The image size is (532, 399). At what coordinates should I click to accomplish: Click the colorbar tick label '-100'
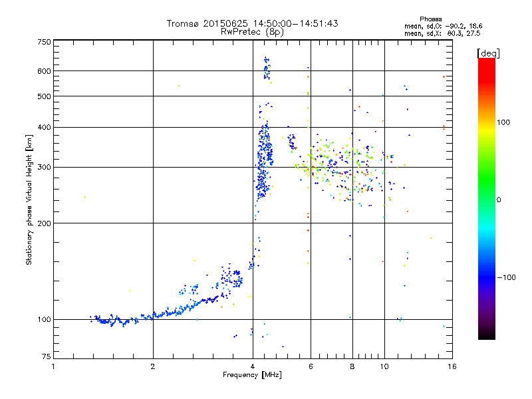(x=506, y=277)
